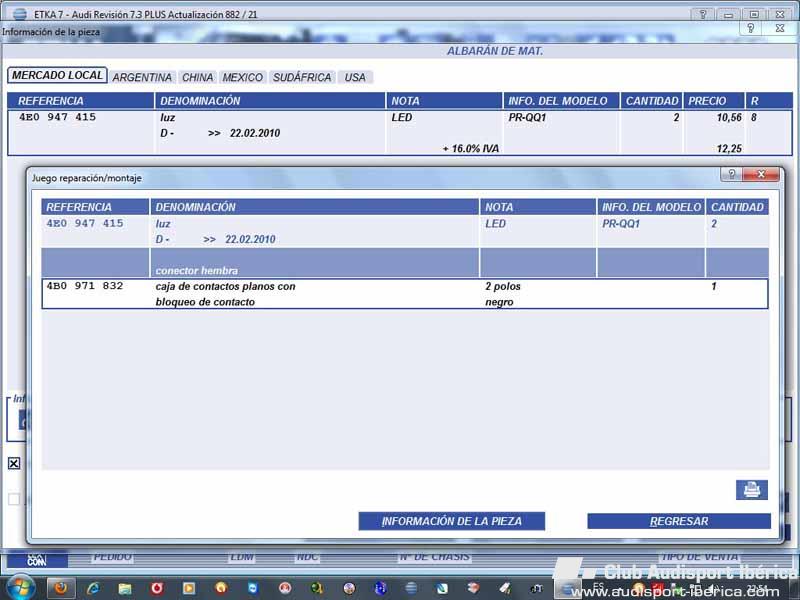800x600 pixels.
Task: Switch to the CHINA market tab
Action: click(x=197, y=78)
